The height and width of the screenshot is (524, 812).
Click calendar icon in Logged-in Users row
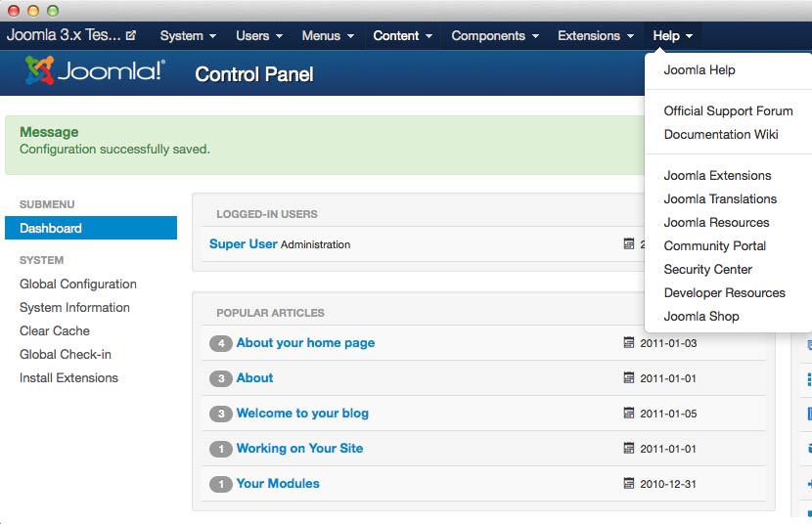tap(629, 244)
